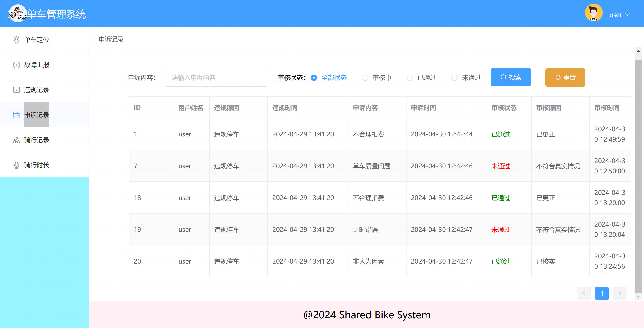Open 骑行记录 menu item
The width and height of the screenshot is (644, 328).
coord(36,140)
